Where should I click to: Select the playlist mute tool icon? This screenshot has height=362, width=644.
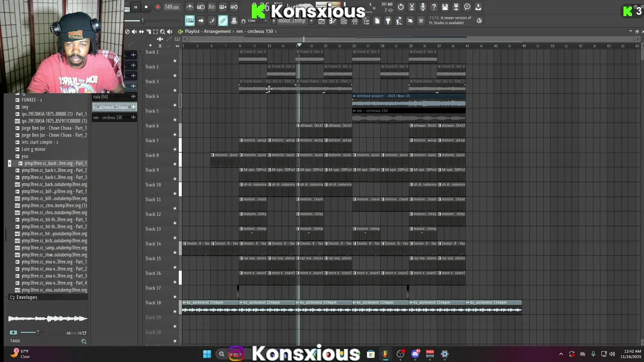(x=134, y=32)
